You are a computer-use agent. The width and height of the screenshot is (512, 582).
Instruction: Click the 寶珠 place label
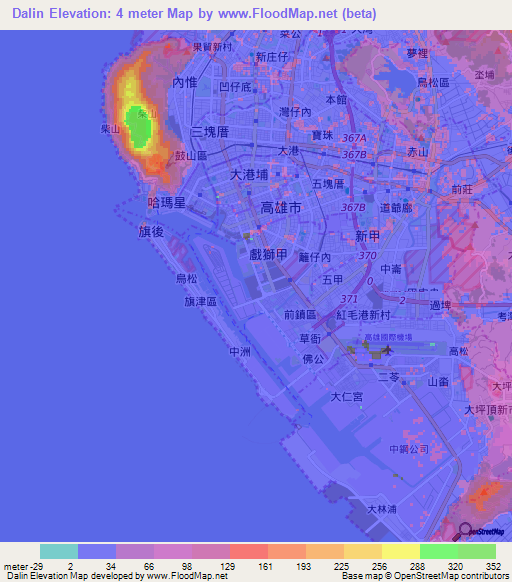pos(322,135)
